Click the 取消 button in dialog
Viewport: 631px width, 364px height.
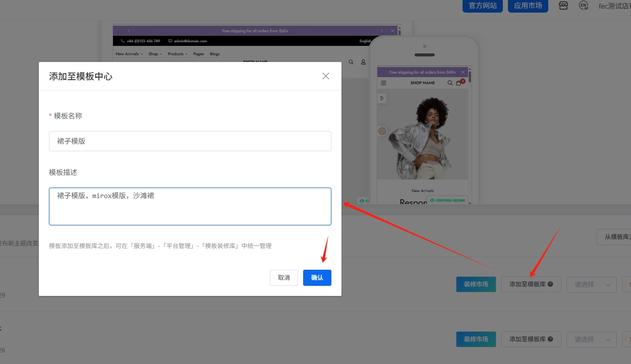284,278
